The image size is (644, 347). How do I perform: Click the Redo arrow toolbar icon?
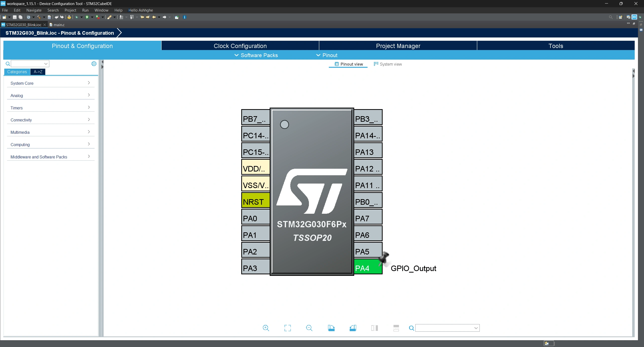tap(62, 17)
